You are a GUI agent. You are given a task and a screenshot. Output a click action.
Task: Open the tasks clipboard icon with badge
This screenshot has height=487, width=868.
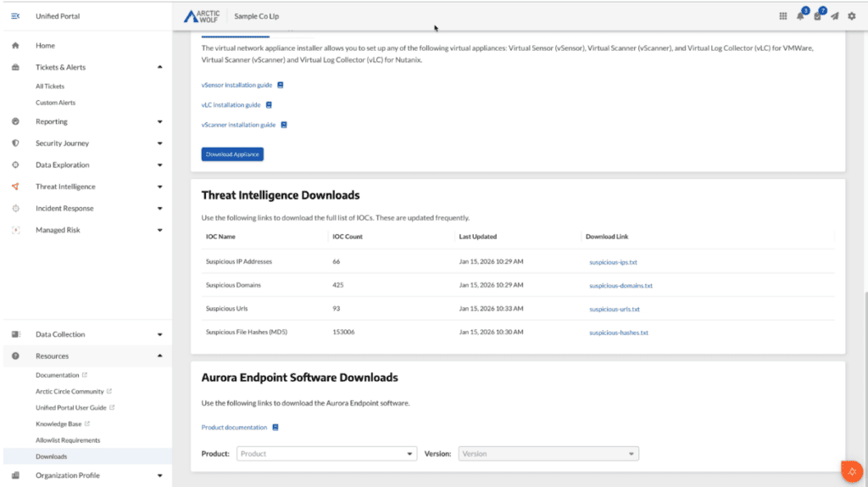[818, 16]
